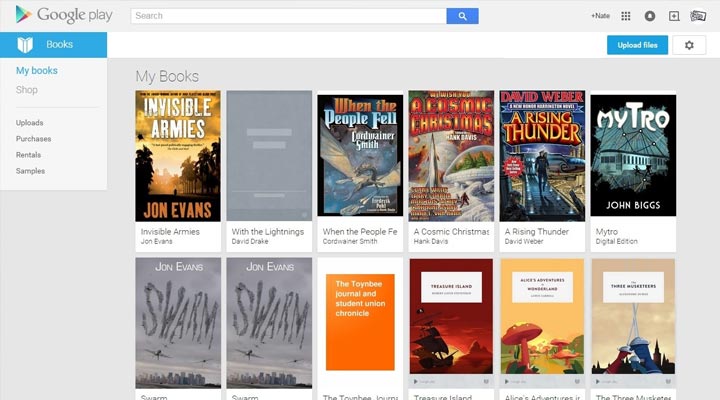720x400 pixels.
Task: Click play icon under Three Musketeers cover
Action: pyautogui.click(x=597, y=381)
